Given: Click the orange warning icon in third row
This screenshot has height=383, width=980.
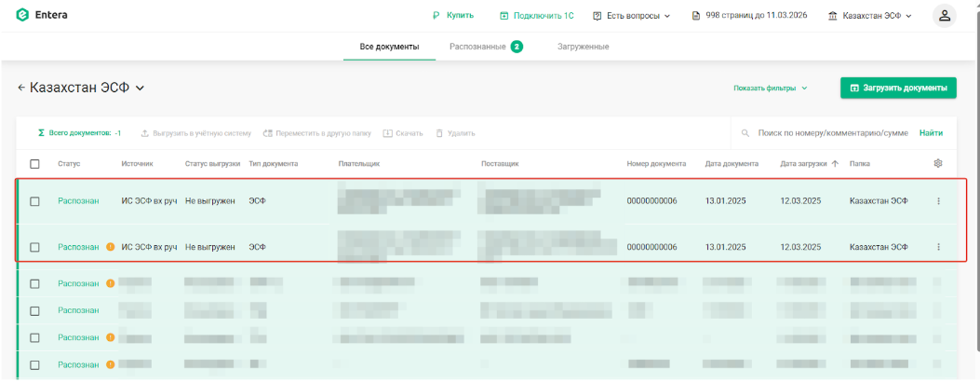Looking at the screenshot, I should pyautogui.click(x=110, y=283).
